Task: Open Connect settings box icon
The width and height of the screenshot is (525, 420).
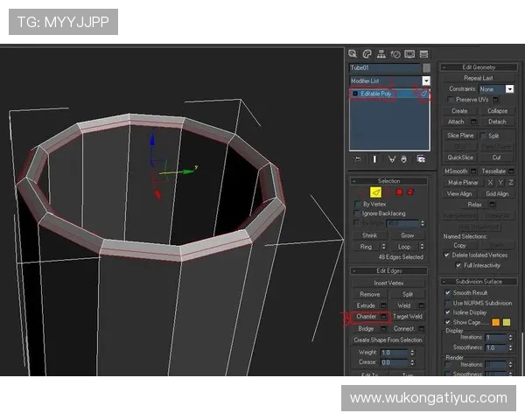Action: coord(422,329)
